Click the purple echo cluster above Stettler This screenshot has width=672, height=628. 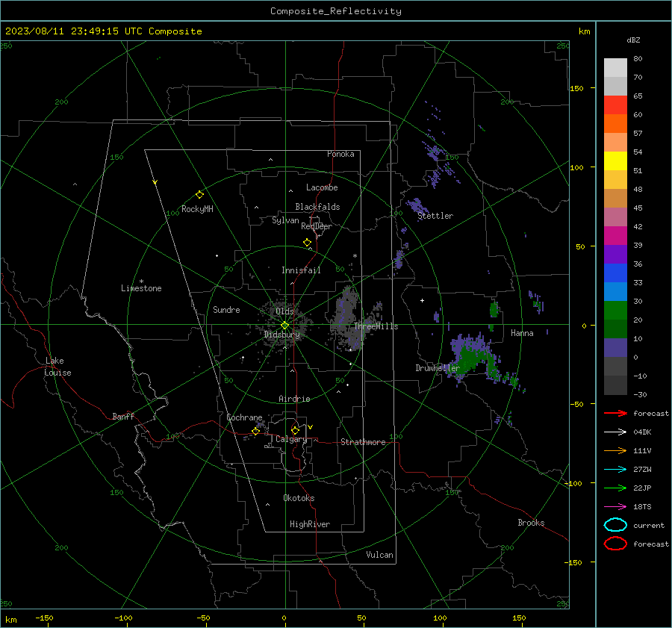click(416, 205)
